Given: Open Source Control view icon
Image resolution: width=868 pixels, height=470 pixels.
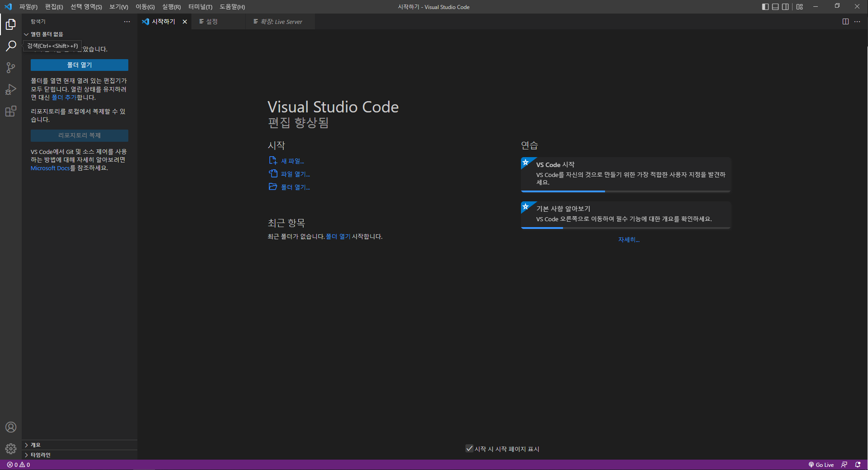Looking at the screenshot, I should pyautogui.click(x=11, y=68).
